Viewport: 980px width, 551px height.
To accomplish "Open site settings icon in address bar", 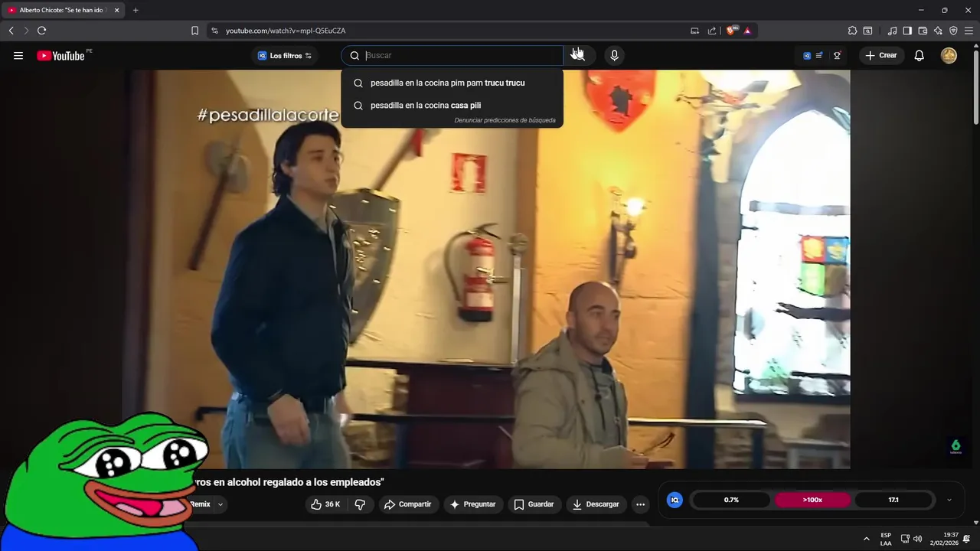I will point(214,31).
